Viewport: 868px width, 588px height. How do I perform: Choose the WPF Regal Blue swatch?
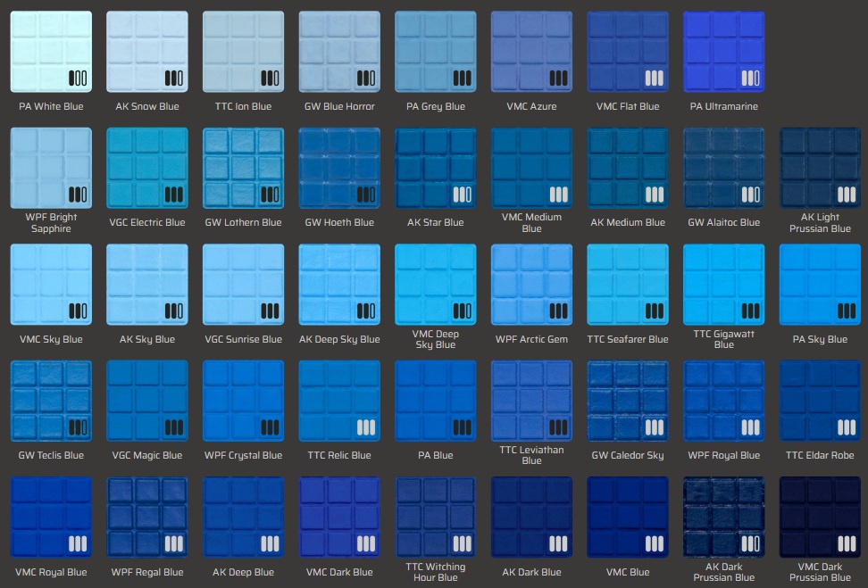pos(147,518)
